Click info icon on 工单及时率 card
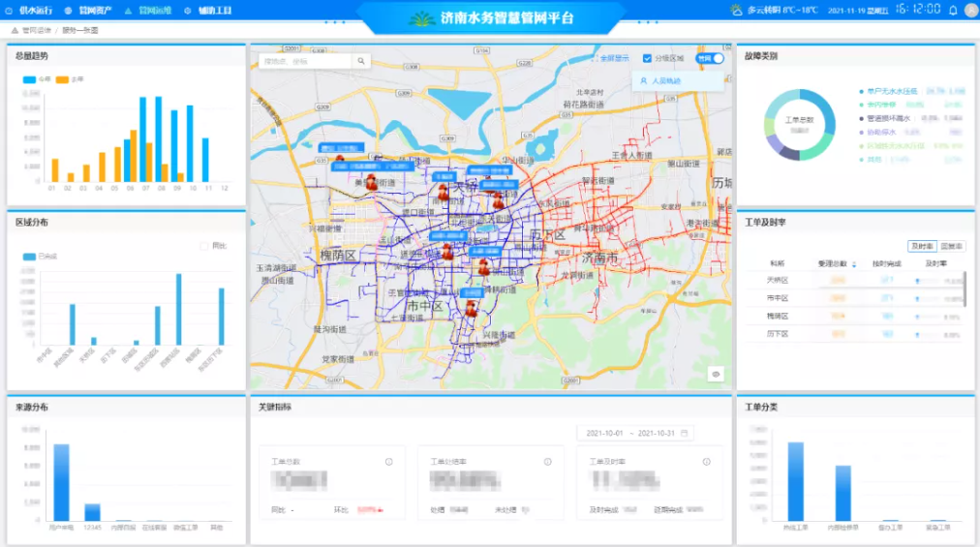 (x=706, y=462)
